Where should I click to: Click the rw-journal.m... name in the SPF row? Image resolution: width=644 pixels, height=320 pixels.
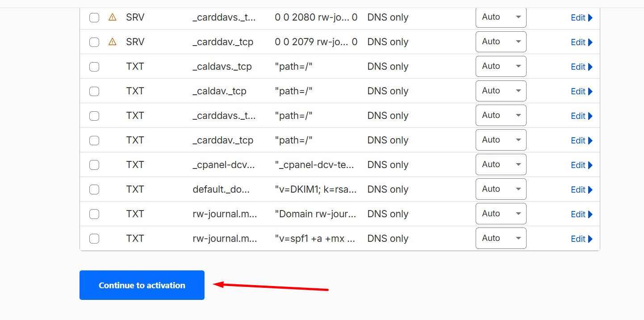(225, 239)
